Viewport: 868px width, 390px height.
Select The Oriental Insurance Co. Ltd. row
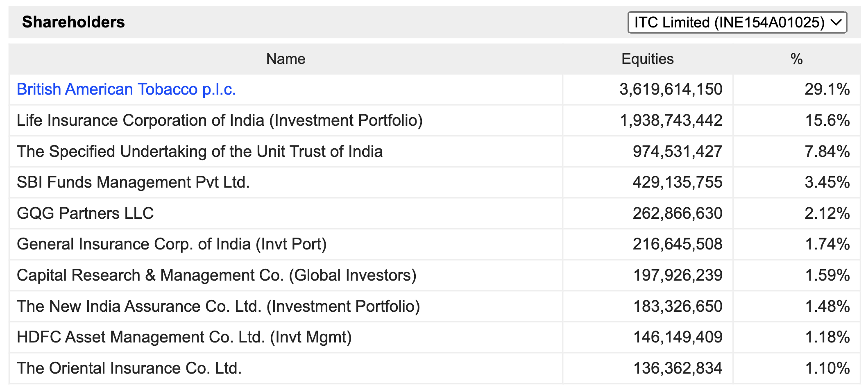(x=435, y=368)
